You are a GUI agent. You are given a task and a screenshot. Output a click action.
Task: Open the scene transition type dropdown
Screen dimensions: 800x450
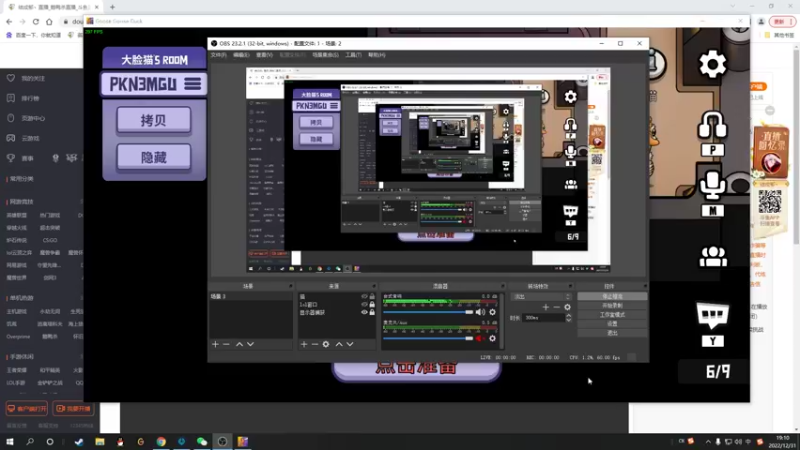pyautogui.click(x=541, y=296)
